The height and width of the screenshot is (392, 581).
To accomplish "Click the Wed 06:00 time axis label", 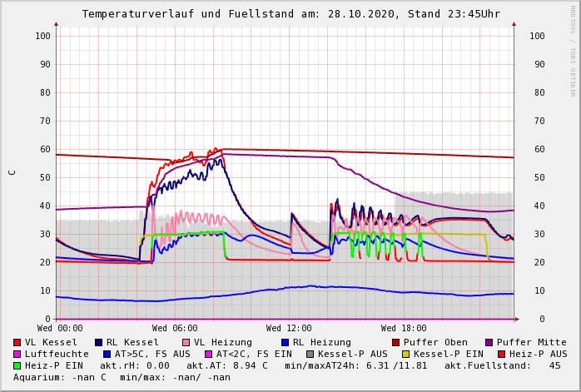I will (175, 329).
